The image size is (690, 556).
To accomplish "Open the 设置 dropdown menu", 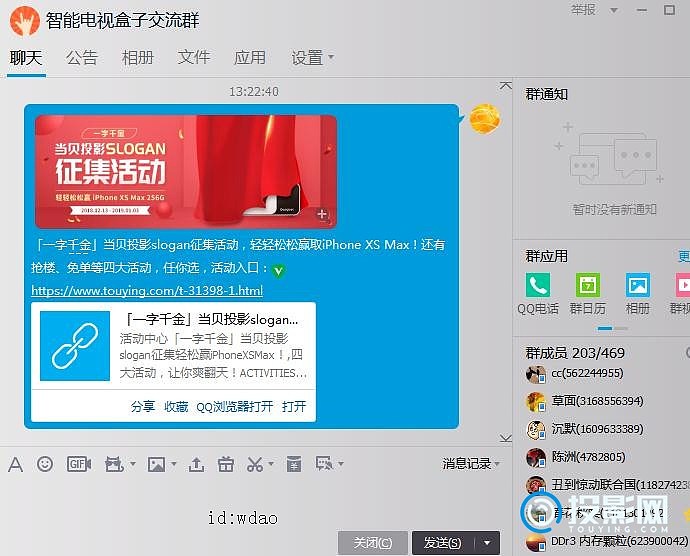I will point(312,58).
